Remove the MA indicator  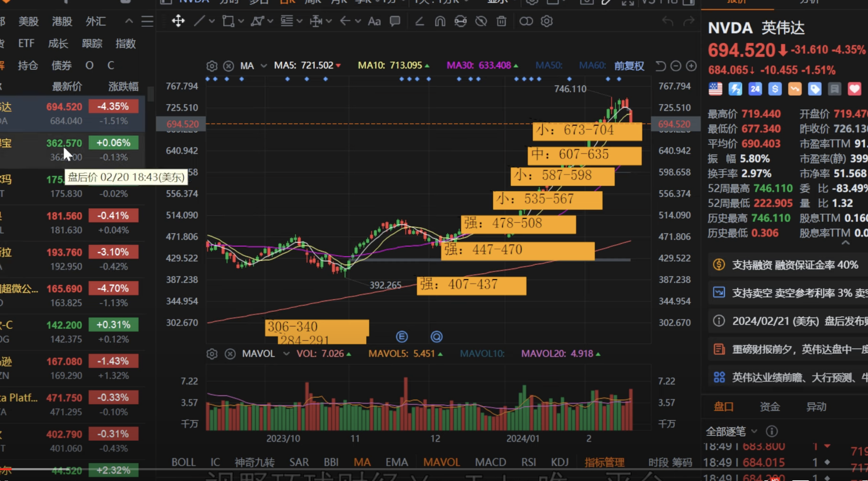228,66
